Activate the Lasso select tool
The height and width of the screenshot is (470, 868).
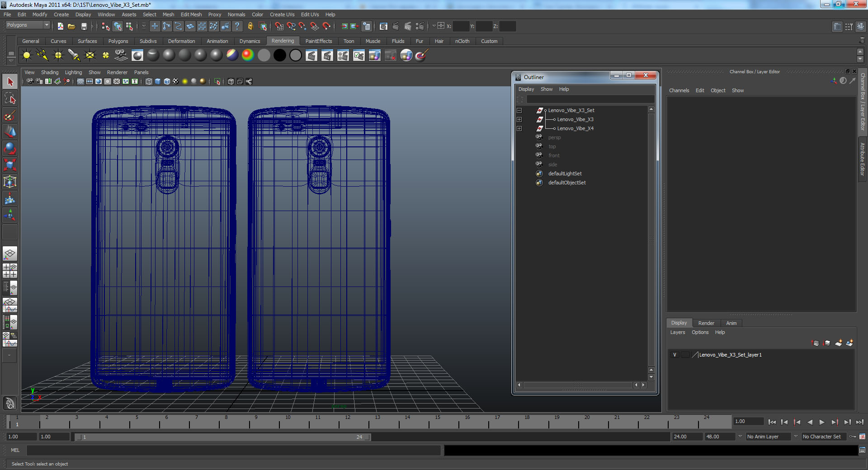[x=10, y=99]
